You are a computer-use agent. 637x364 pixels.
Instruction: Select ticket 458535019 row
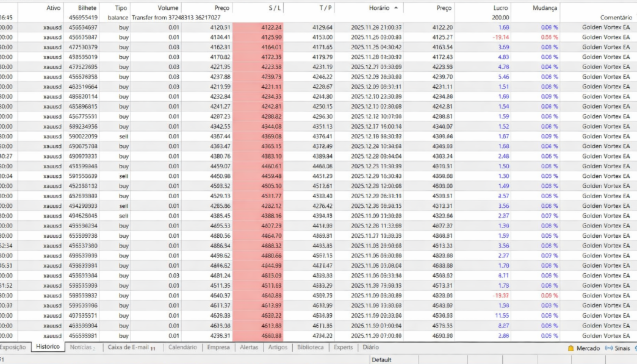(318, 57)
